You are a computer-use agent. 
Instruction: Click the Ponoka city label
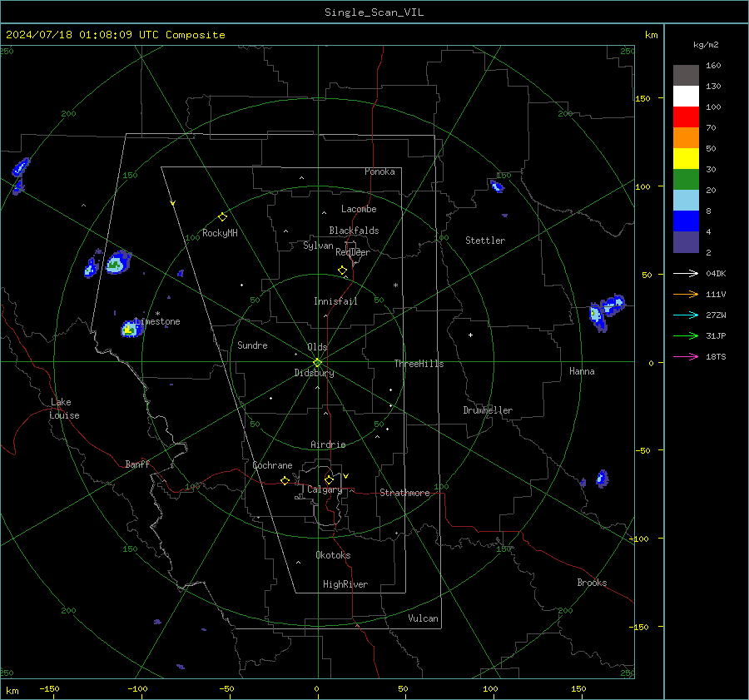379,171
